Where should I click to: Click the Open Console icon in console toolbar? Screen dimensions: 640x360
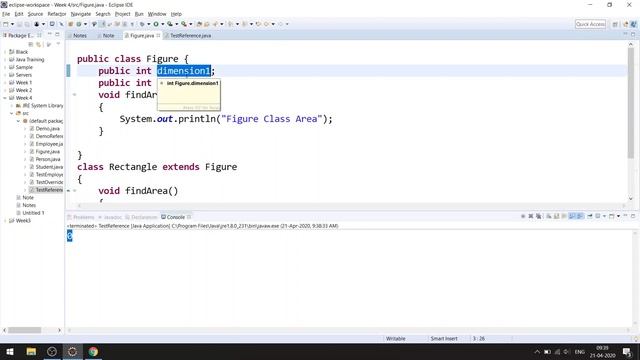[x=611, y=216]
